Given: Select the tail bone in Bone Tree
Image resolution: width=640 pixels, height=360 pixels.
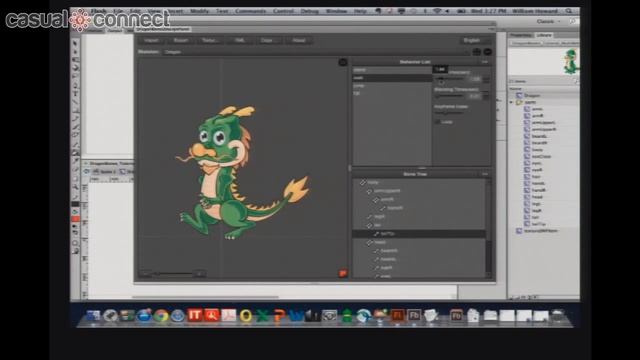Looking at the screenshot, I should (x=419, y=225).
